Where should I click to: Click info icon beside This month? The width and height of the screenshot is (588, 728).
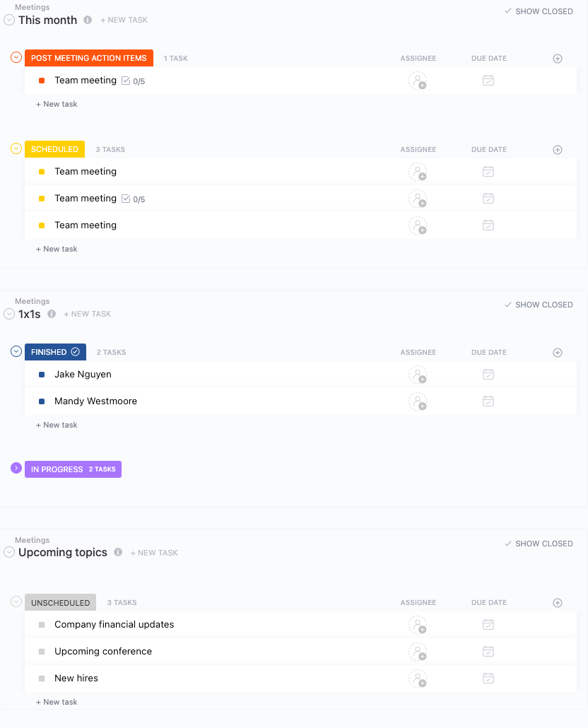tap(88, 20)
